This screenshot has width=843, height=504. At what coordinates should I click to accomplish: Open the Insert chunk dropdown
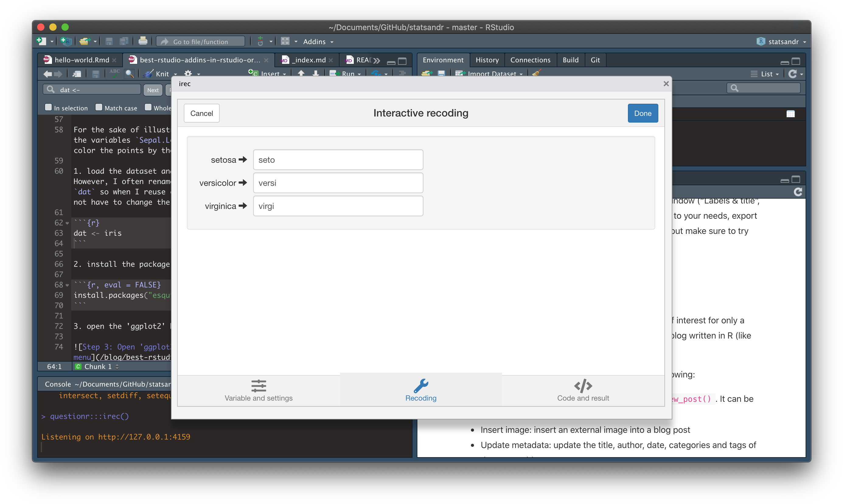(267, 74)
